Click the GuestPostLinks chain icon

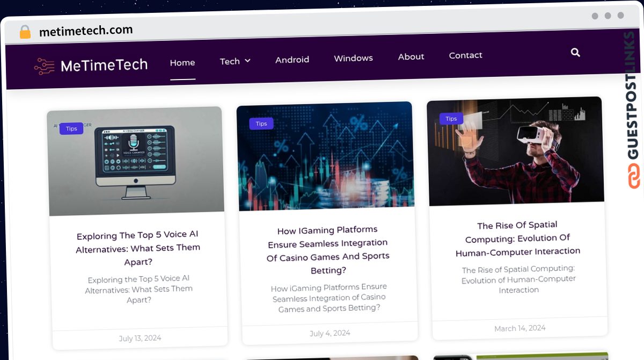[x=635, y=176]
